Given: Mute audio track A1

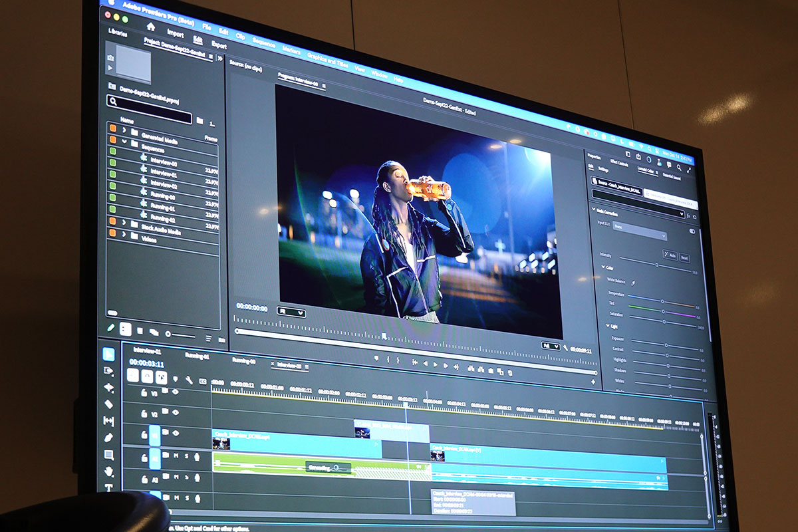Looking at the screenshot, I should (176, 456).
